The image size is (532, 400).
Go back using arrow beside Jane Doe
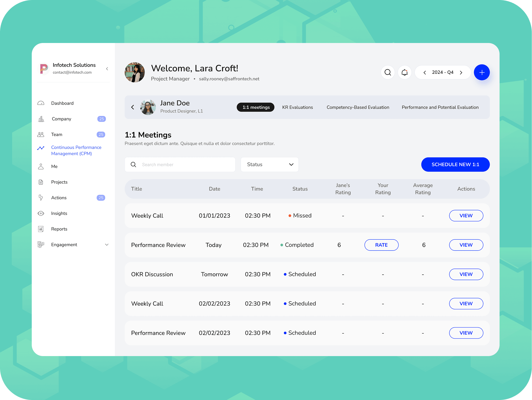click(133, 107)
